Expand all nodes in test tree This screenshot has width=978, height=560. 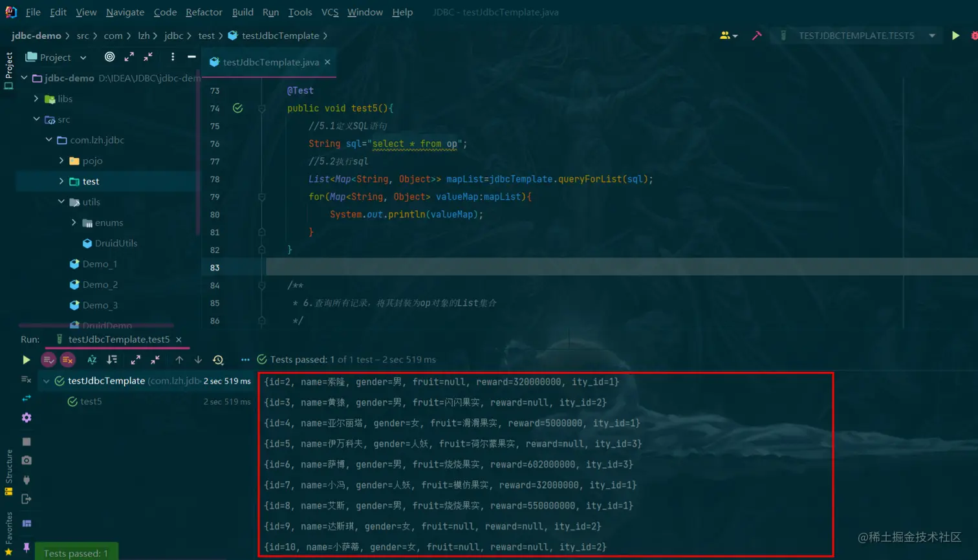[135, 360]
